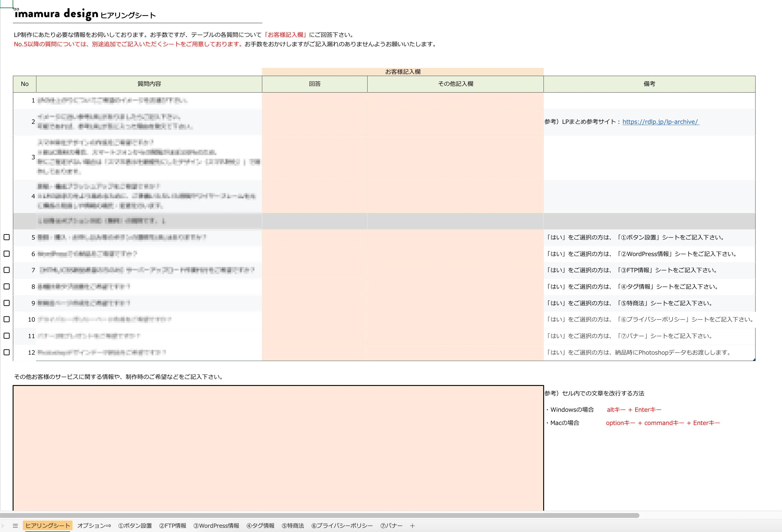Click the note about Photoshopデータ delivery
This screenshot has height=532, width=782.
coord(638,353)
